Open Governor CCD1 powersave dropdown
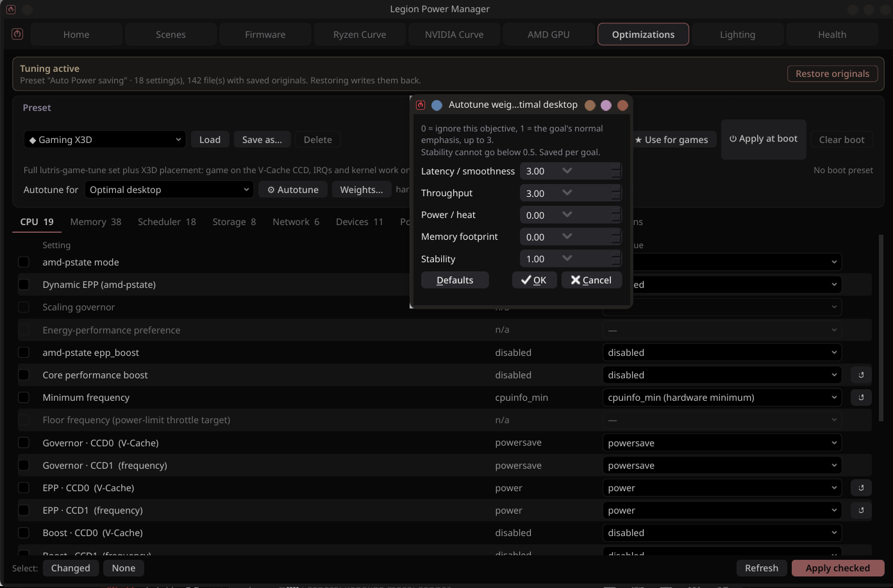Screen dimensions: 893x588 point(722,466)
